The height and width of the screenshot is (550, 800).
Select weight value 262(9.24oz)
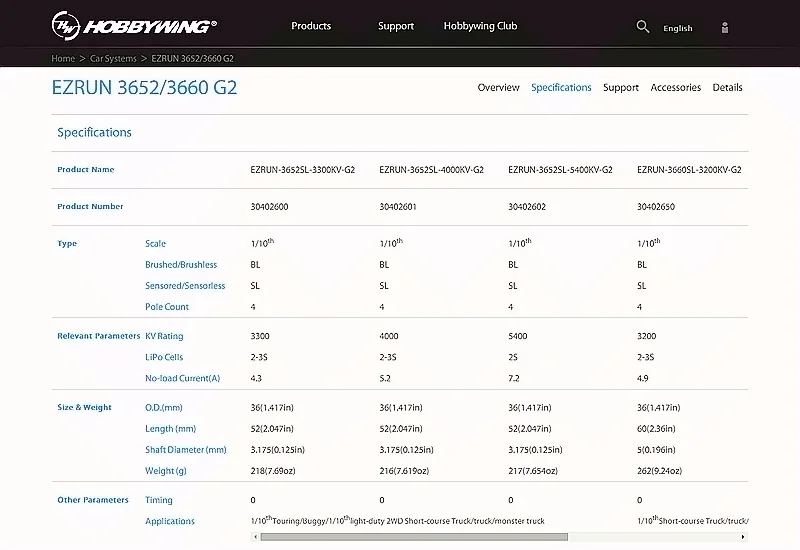tap(659, 471)
